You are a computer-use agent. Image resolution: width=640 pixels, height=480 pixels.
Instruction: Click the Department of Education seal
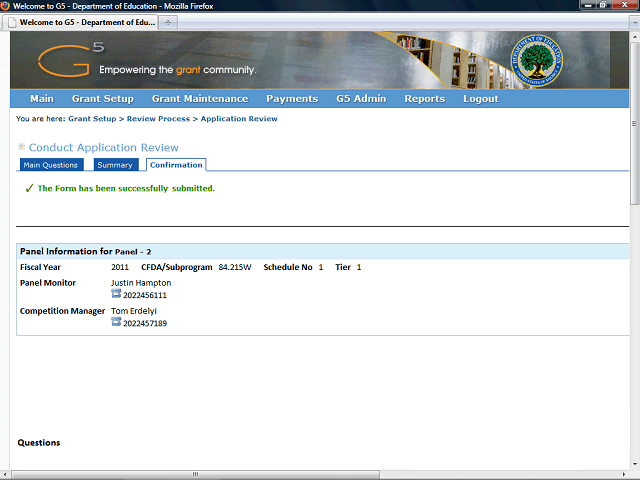(x=536, y=60)
